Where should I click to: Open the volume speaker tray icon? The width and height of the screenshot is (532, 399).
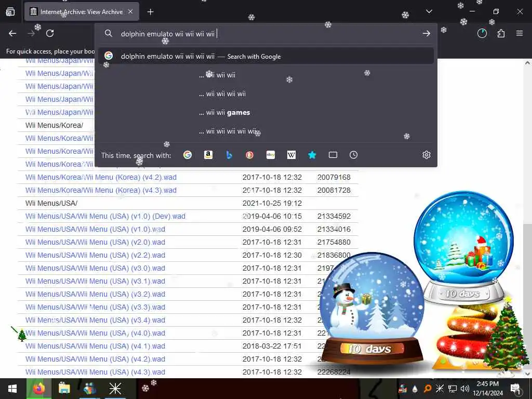tap(464, 389)
